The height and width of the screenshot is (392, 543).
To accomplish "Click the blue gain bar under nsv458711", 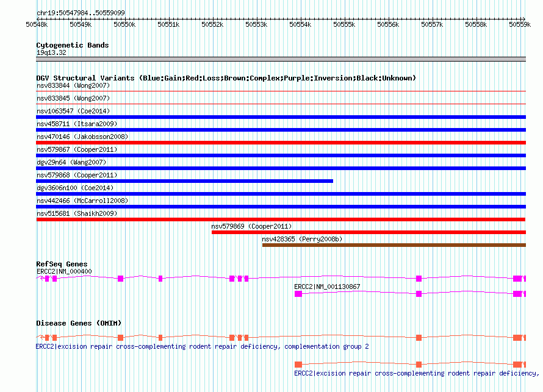I will [x=281, y=130].
